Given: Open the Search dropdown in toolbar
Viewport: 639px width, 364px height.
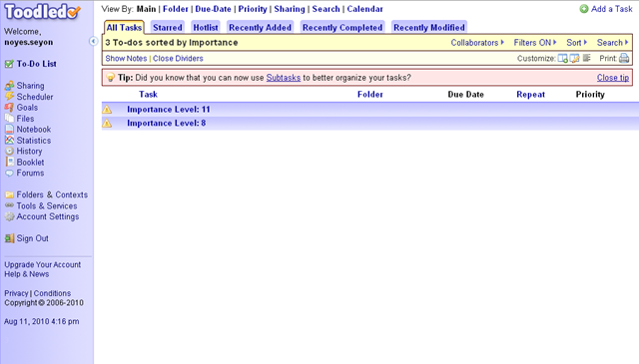Looking at the screenshot, I should coord(612,42).
